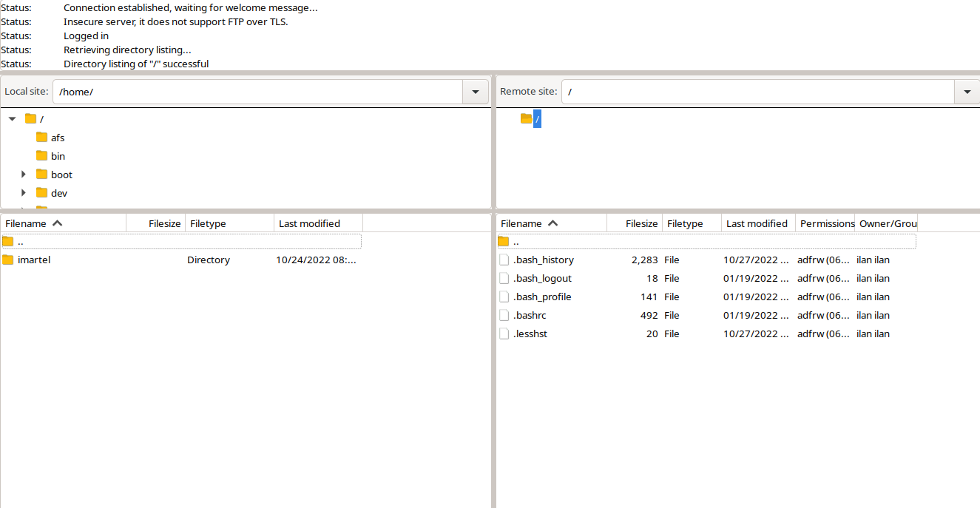
Task: Click the .bash_profile file icon
Action: (x=504, y=297)
